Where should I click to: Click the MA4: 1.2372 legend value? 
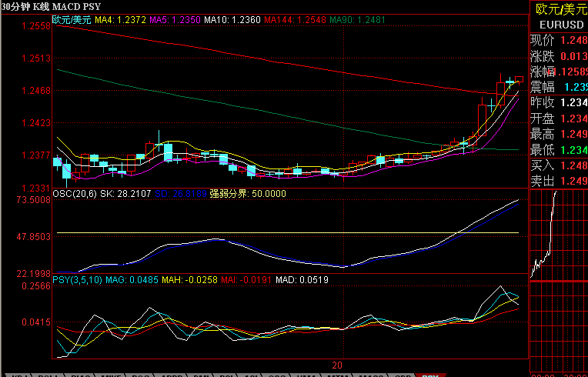[x=120, y=20]
